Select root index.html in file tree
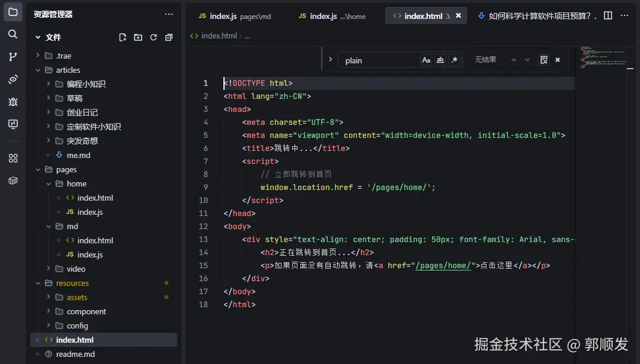This screenshot has width=640, height=364. [104, 340]
